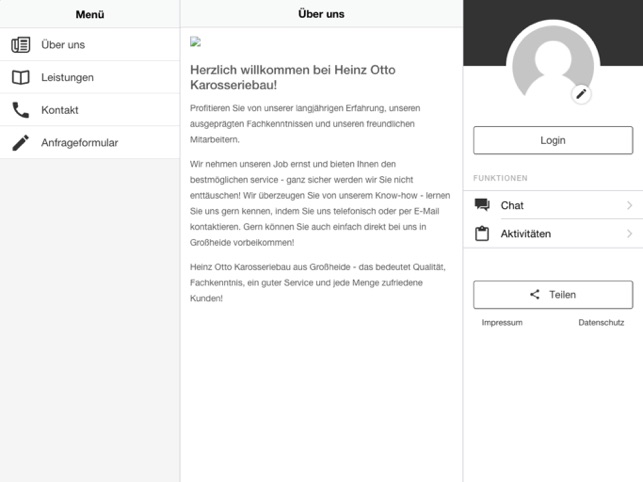Select Leistungen from the menu
Viewport: 643px width, 482px height.
pyautogui.click(x=68, y=78)
